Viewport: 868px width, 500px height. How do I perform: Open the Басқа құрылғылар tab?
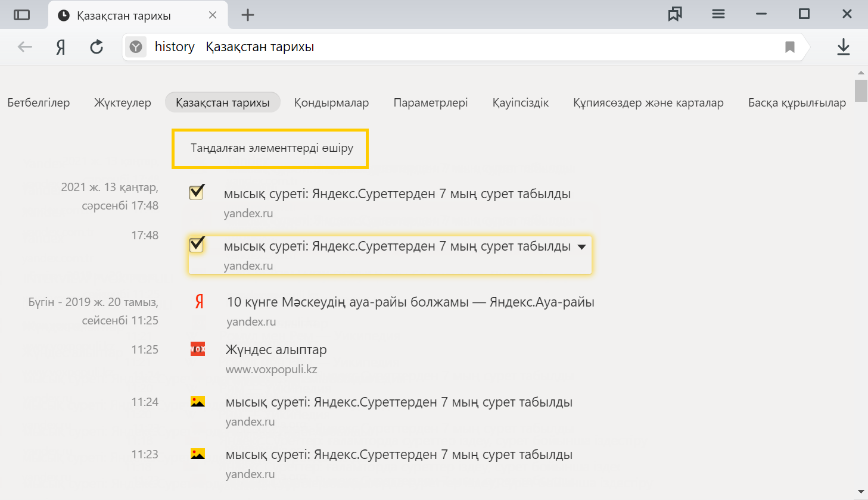(x=797, y=103)
